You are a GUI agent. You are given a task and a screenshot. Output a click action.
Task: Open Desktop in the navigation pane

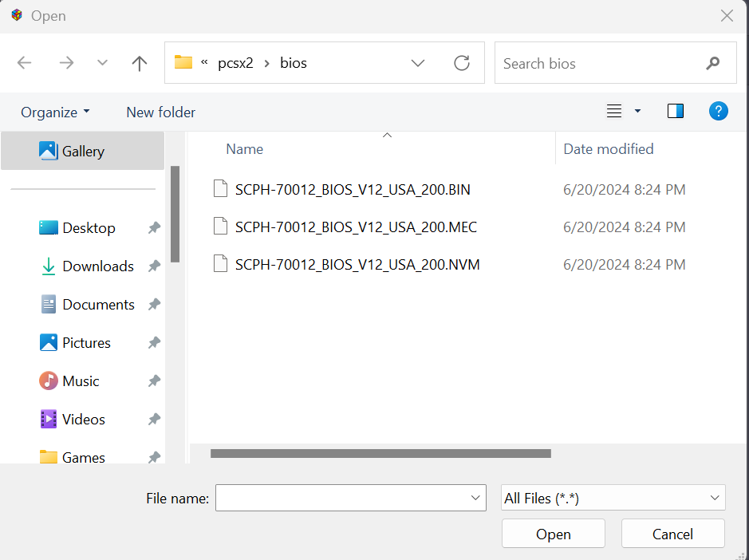click(x=89, y=228)
